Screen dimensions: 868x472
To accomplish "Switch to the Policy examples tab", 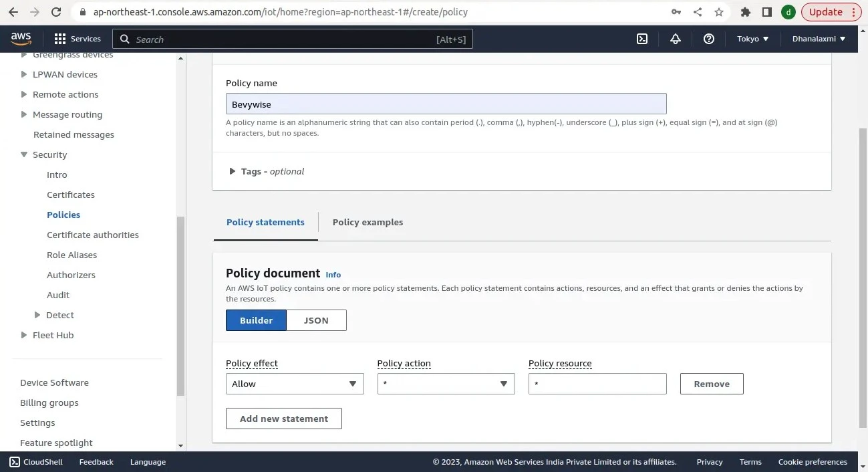I will 368,222.
